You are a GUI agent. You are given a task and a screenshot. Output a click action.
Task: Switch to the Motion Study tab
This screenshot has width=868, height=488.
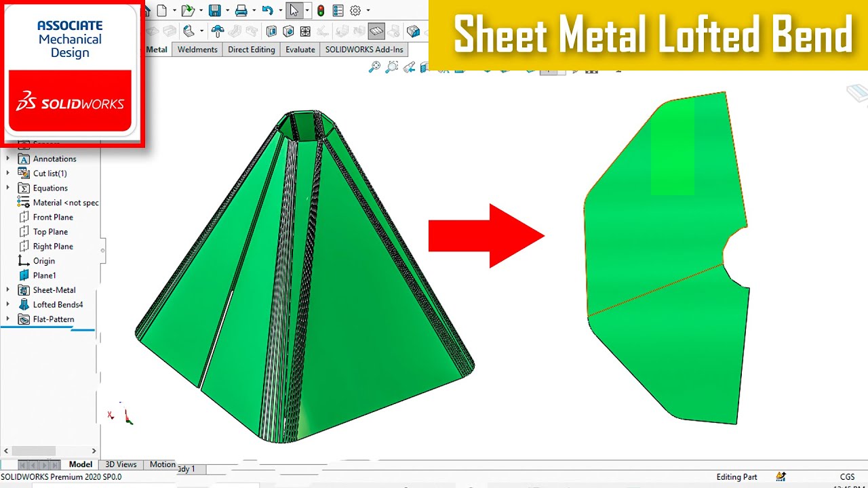pyautogui.click(x=162, y=464)
